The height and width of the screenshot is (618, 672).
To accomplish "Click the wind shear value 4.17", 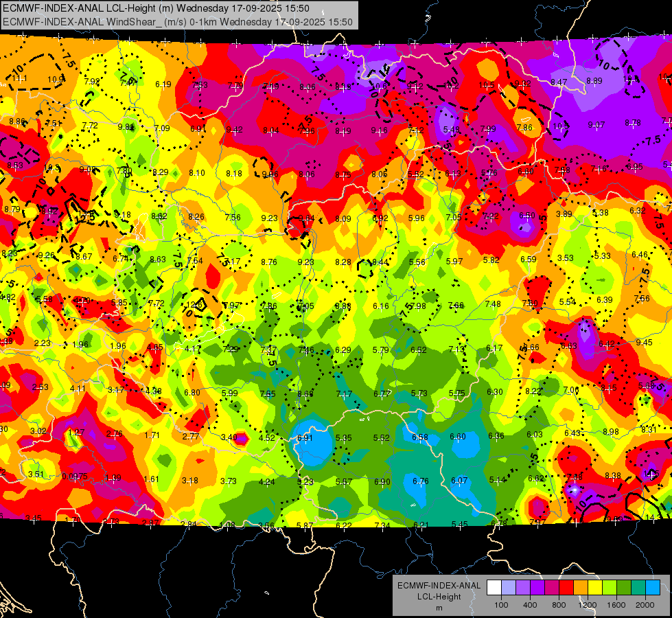I will 193,349.
